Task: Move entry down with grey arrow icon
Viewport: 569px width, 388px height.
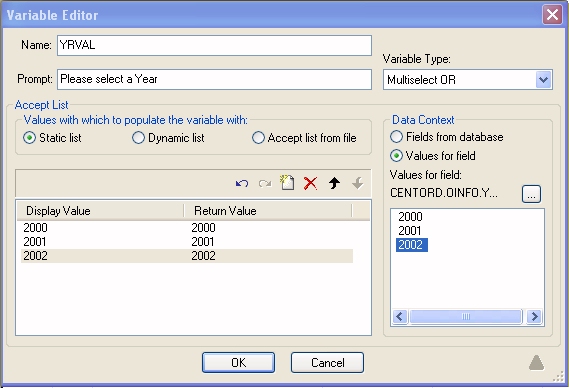Action: [357, 183]
